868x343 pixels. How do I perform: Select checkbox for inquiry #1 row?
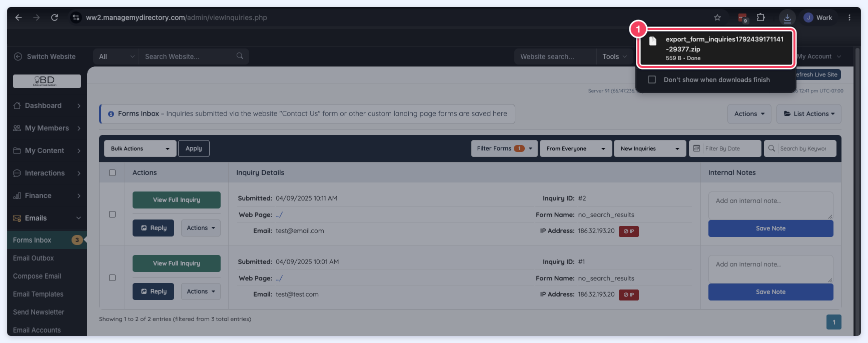[112, 277]
